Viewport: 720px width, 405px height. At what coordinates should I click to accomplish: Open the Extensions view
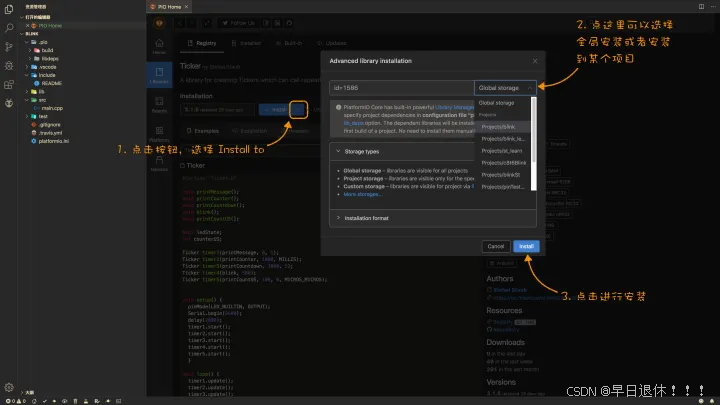click(x=9, y=84)
